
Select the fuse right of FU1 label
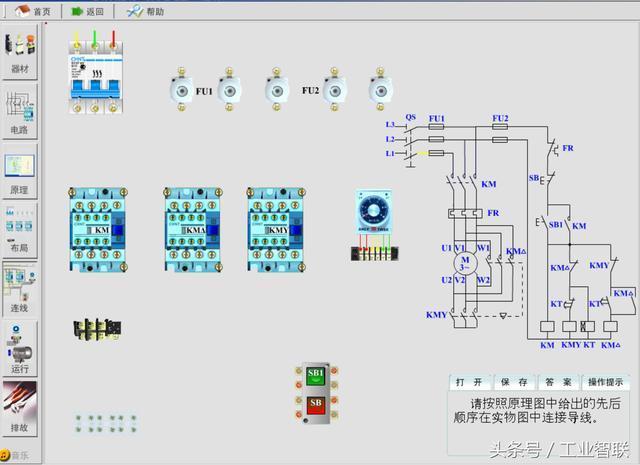229,89
